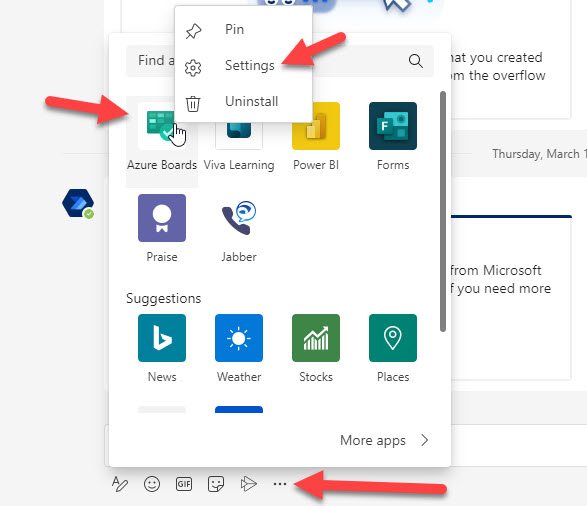Click the search magnifier icon

coord(416,61)
